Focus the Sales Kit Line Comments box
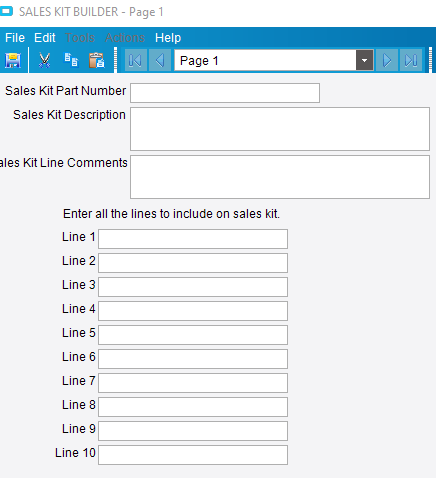436x478 pixels. (x=280, y=177)
